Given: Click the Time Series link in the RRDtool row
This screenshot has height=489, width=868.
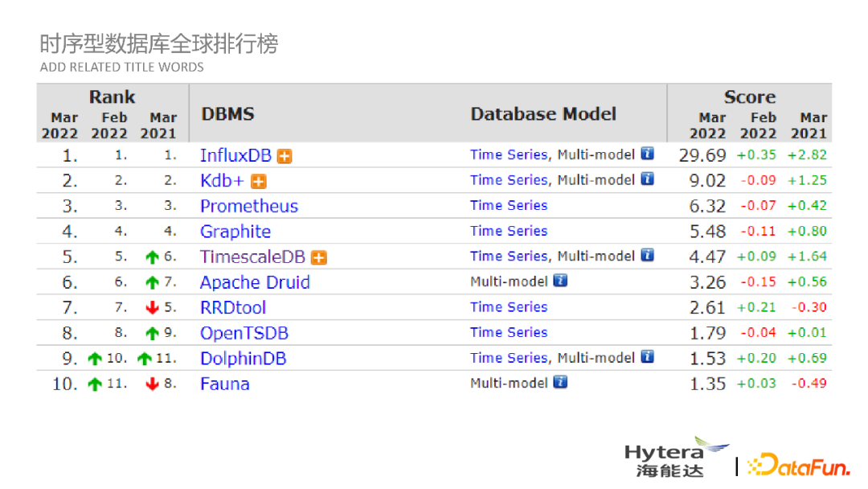Looking at the screenshot, I should (508, 307).
